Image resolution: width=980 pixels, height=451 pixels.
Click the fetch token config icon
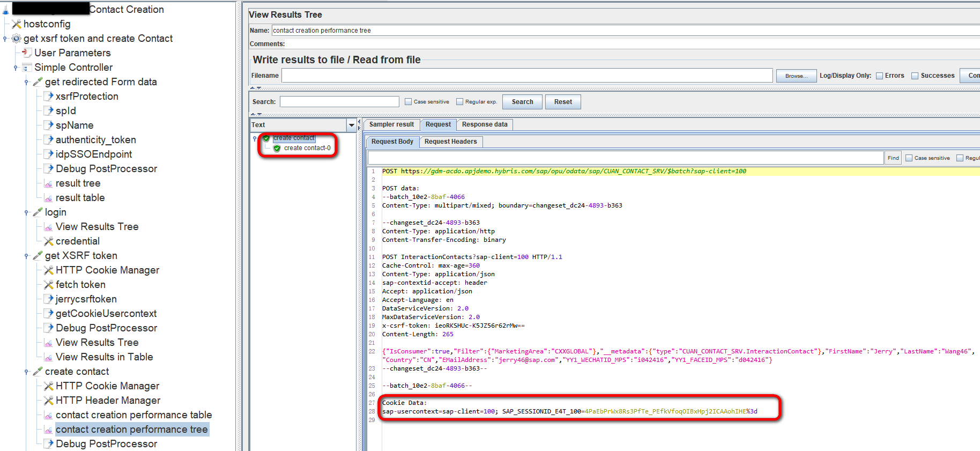pyautogui.click(x=48, y=285)
